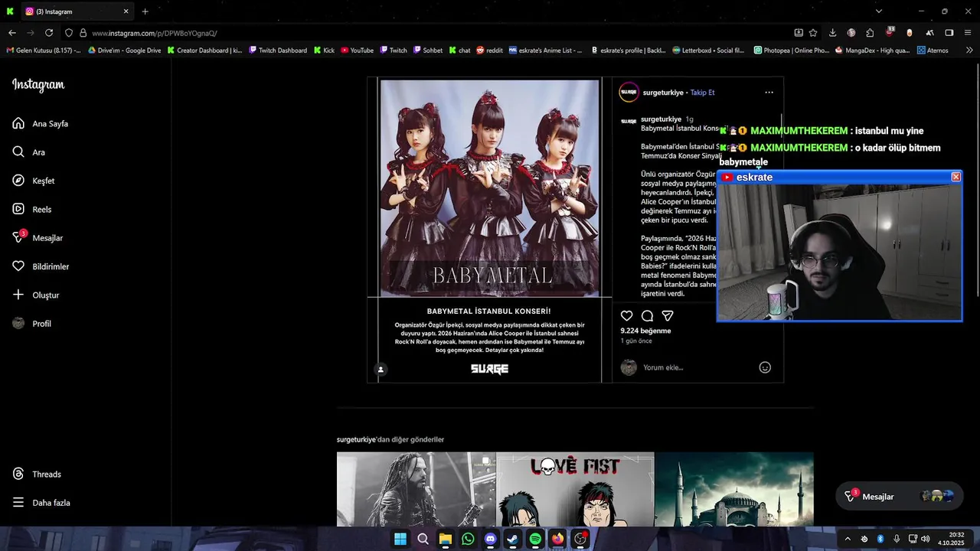The image size is (980, 551).
Task: Open WhatsApp from taskbar
Action: point(468,539)
